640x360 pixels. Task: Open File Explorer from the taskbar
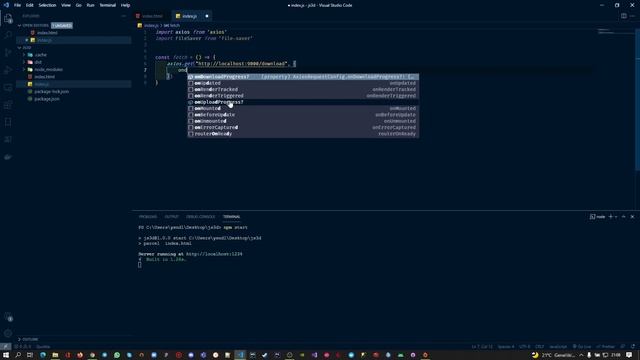(x=55, y=355)
